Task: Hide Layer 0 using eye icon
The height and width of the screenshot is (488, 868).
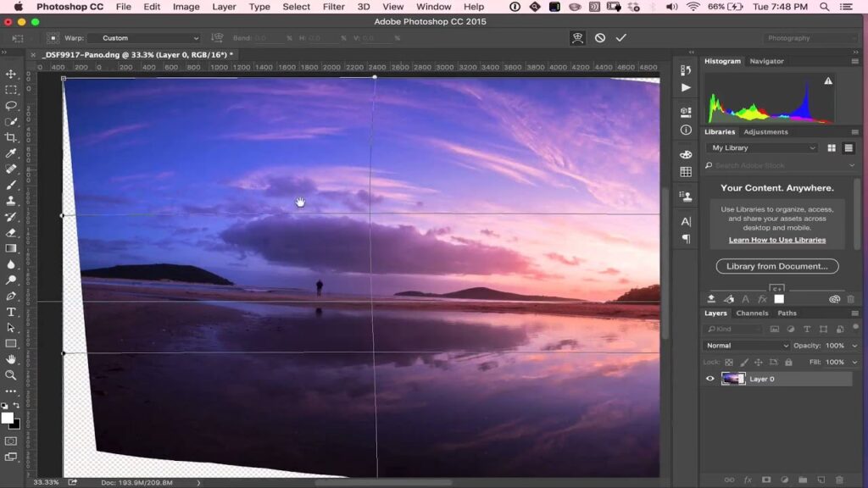Action: [710, 379]
